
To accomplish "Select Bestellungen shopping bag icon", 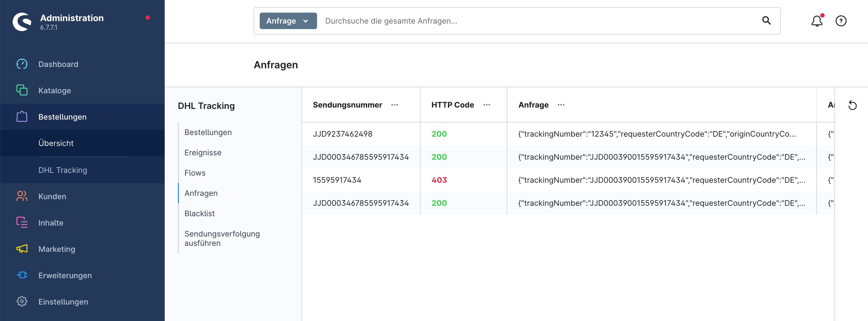I will click(22, 117).
